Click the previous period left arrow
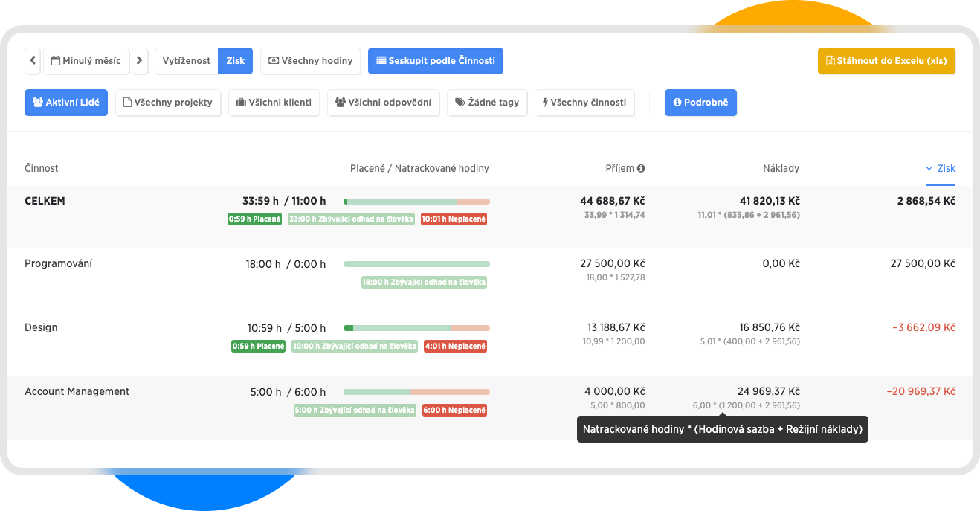 (33, 61)
